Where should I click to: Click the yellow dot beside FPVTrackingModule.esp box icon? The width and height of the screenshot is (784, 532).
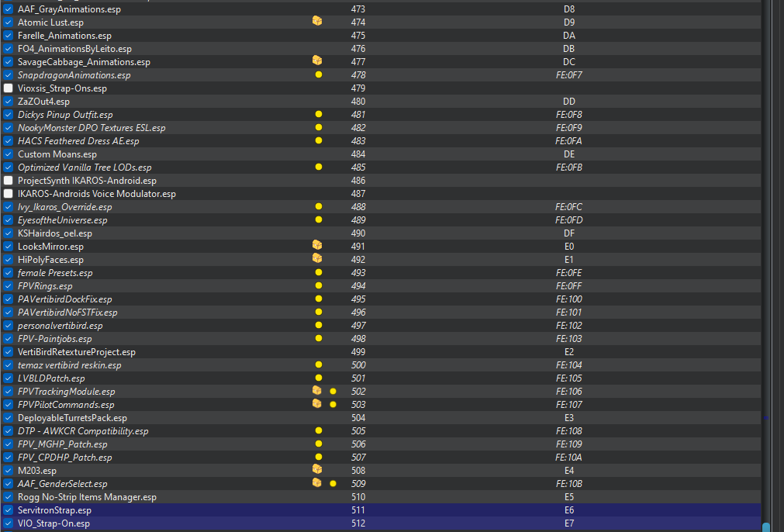coord(333,392)
